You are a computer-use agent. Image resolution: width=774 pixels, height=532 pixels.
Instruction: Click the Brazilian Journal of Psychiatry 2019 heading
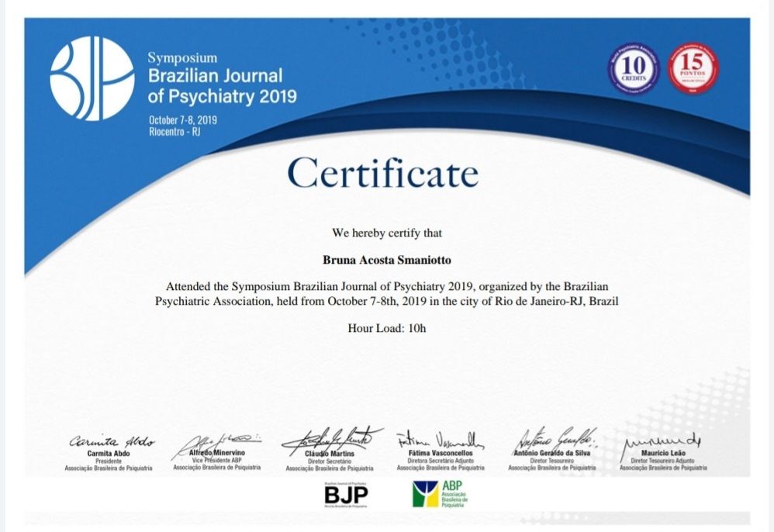pyautogui.click(x=222, y=86)
